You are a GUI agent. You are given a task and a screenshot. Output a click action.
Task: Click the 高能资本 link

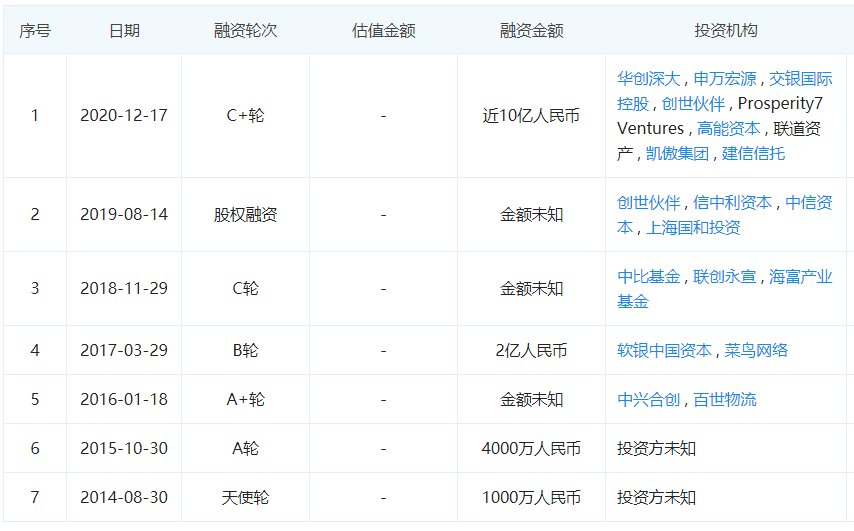[x=728, y=129]
